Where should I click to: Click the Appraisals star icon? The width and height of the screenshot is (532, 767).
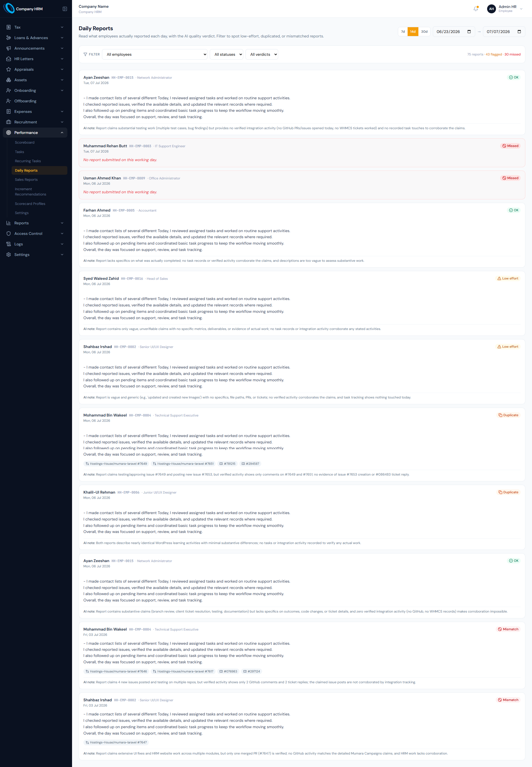9,69
